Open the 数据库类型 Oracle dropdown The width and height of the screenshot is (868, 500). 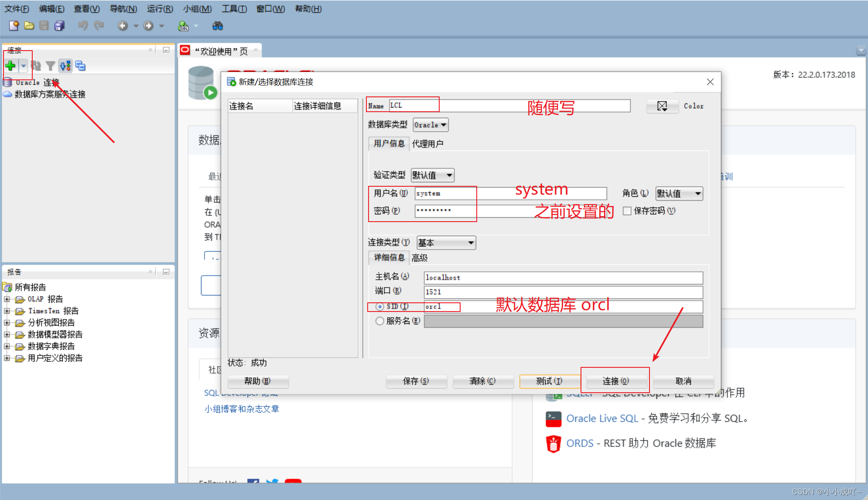(431, 125)
